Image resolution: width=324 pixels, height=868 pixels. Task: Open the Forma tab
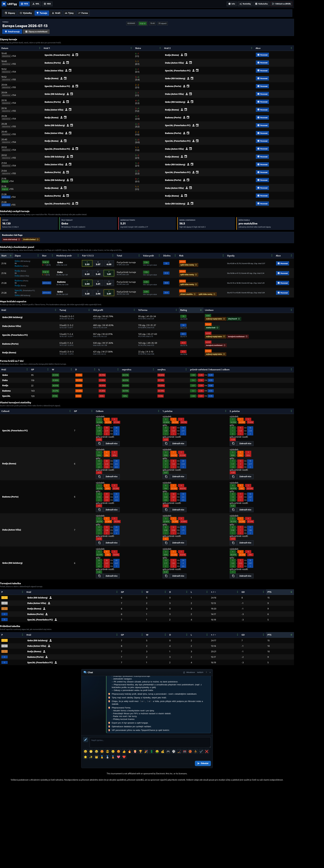point(83,13)
